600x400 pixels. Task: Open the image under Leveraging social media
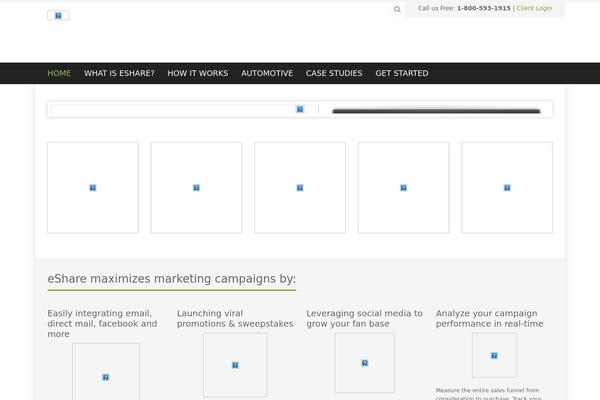[365, 363]
